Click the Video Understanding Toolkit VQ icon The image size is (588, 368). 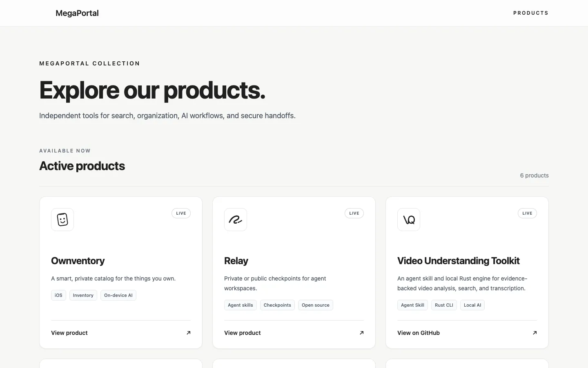point(409,220)
